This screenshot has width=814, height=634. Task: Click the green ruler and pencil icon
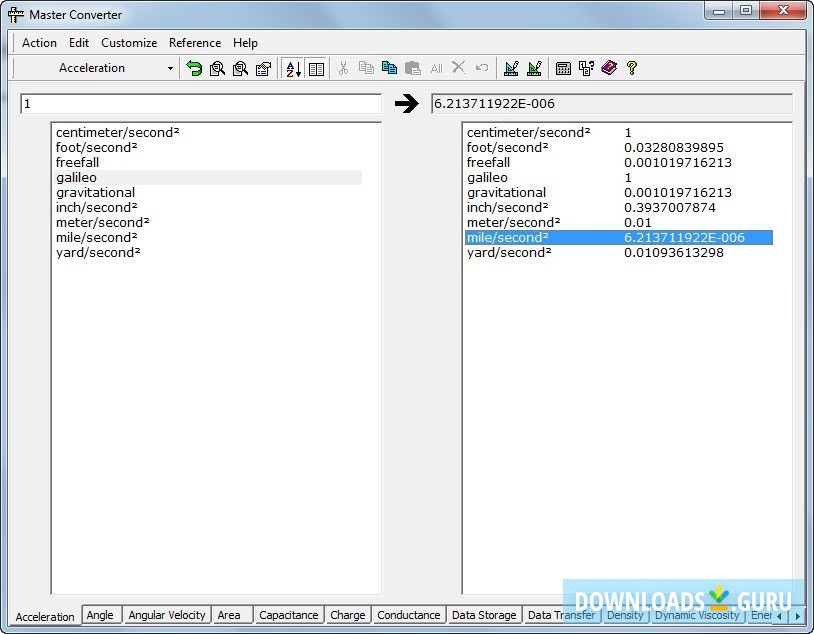[x=534, y=68]
